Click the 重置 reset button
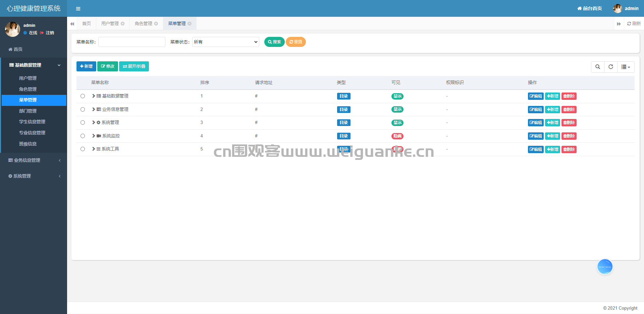 point(296,42)
